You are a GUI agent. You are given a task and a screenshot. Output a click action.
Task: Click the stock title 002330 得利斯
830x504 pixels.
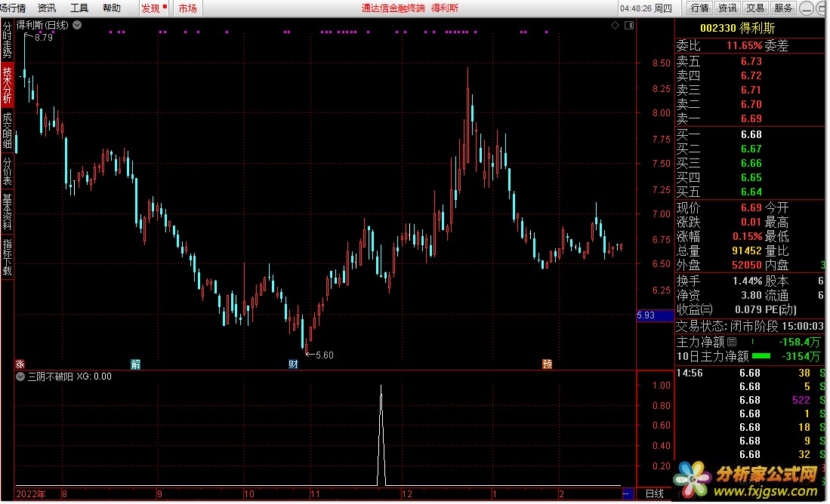[737, 29]
